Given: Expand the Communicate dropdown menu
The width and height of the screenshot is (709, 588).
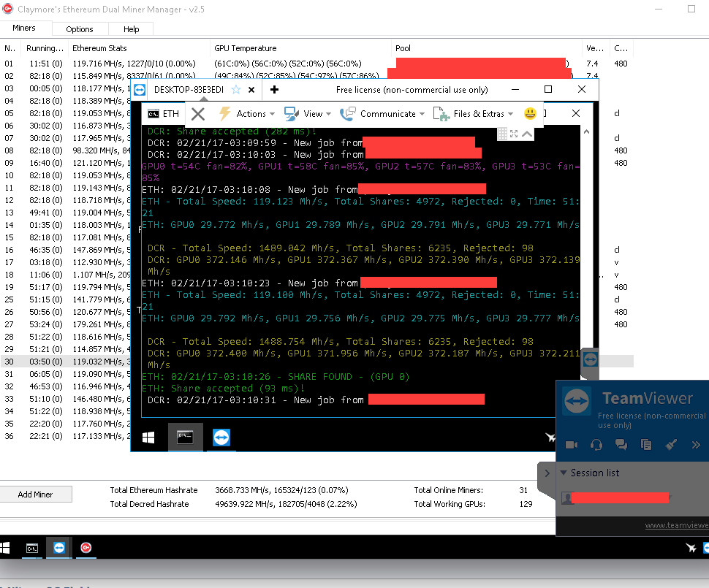Looking at the screenshot, I should coord(392,114).
